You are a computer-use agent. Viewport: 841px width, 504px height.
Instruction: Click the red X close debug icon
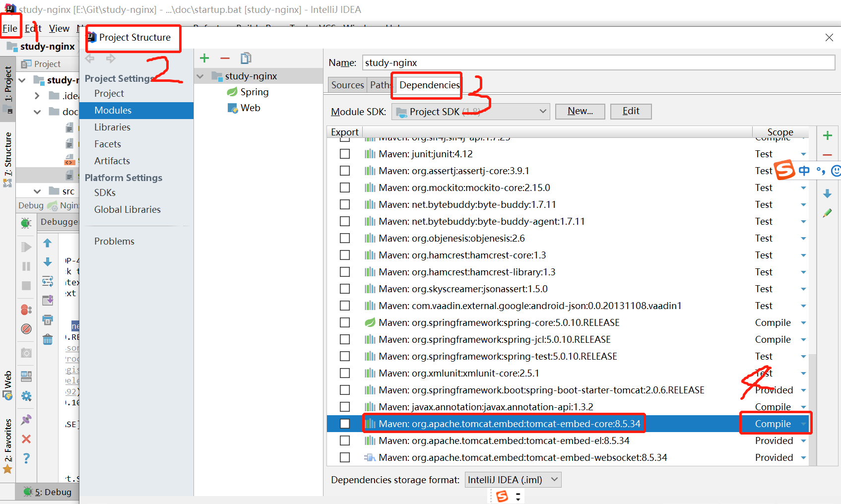click(x=26, y=439)
